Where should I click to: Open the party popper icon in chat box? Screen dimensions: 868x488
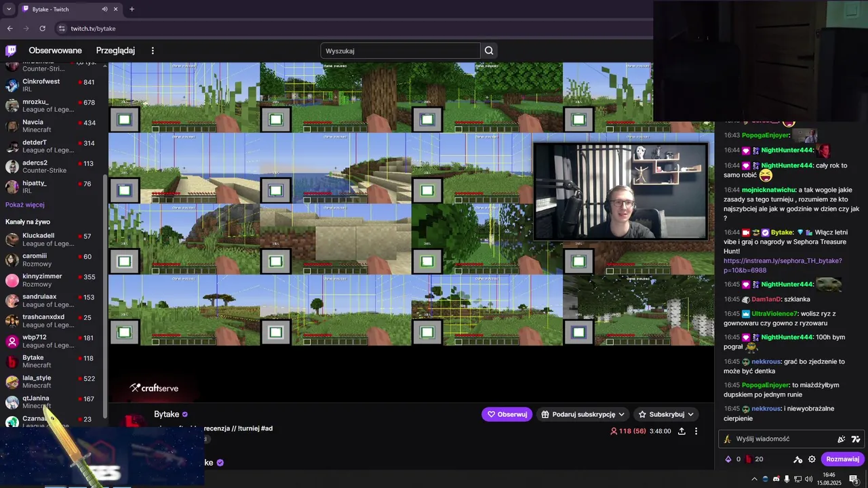842,439
